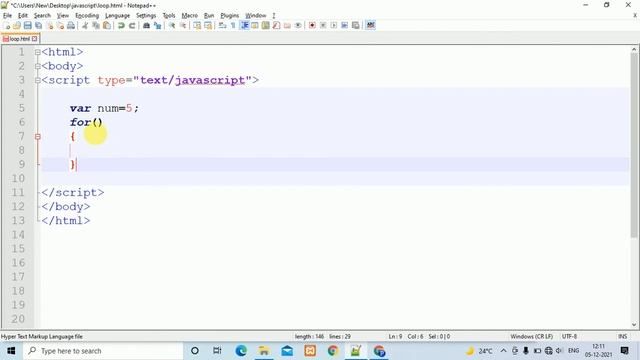Collapse the brace fold marker on line 7
Screen dimensions: 640x360
(x=38, y=137)
